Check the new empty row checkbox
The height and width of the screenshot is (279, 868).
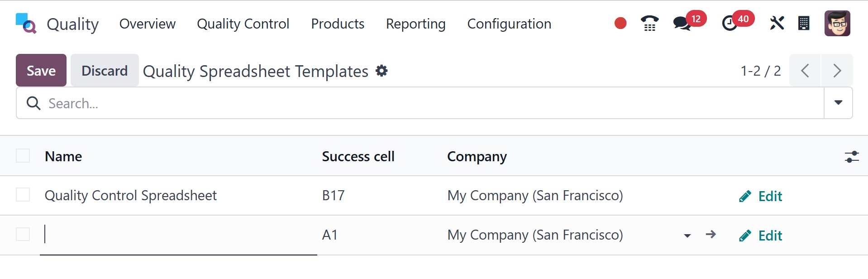(x=23, y=234)
